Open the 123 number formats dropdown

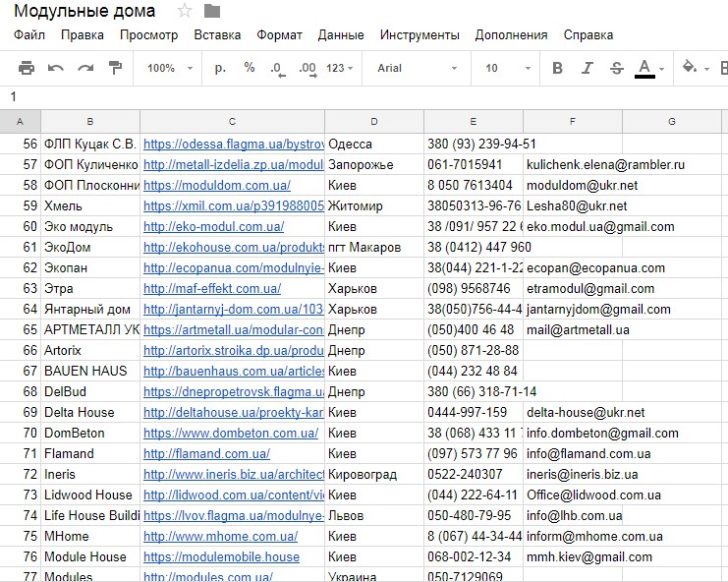coord(339,68)
